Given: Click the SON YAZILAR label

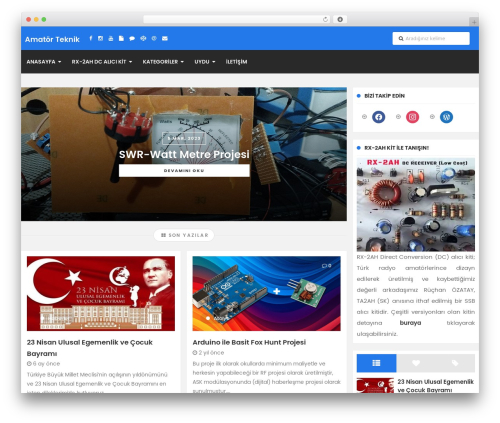Looking at the screenshot, I should [184, 235].
